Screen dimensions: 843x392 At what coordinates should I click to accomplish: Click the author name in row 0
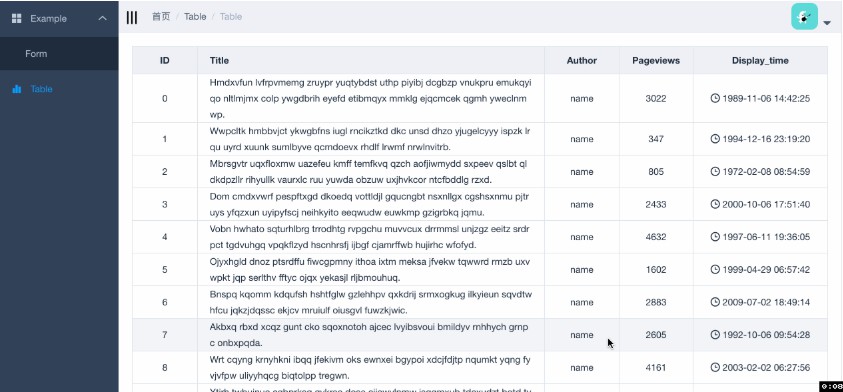pos(582,98)
